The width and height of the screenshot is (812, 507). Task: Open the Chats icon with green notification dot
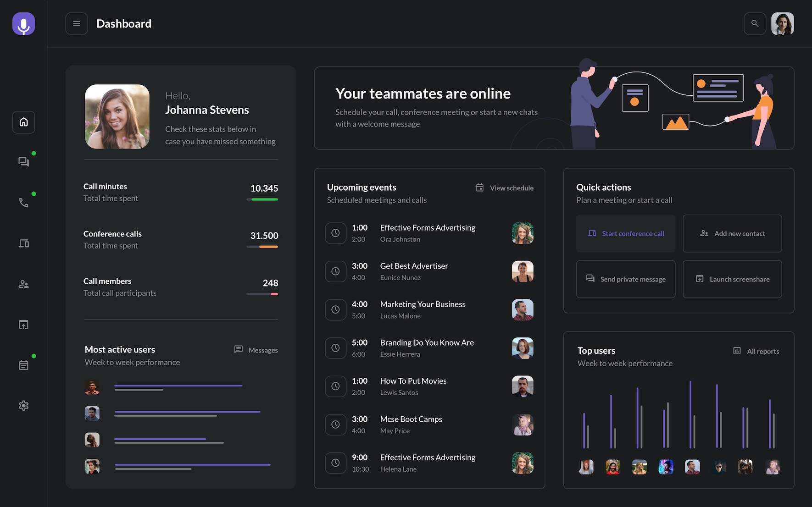pos(23,161)
